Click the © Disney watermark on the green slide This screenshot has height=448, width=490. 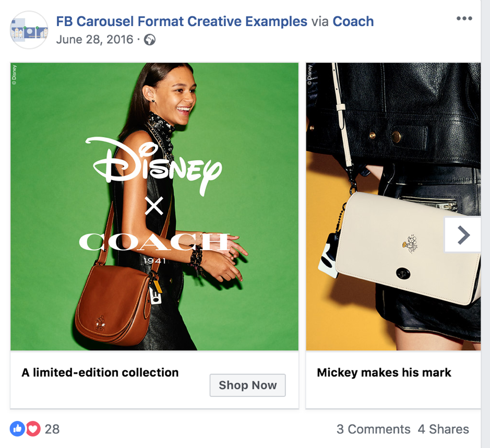(x=14, y=74)
